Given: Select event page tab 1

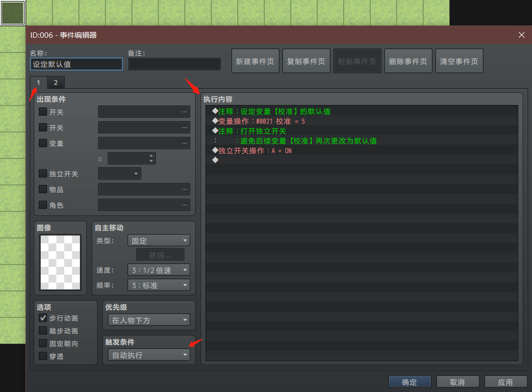Looking at the screenshot, I should pyautogui.click(x=38, y=82).
